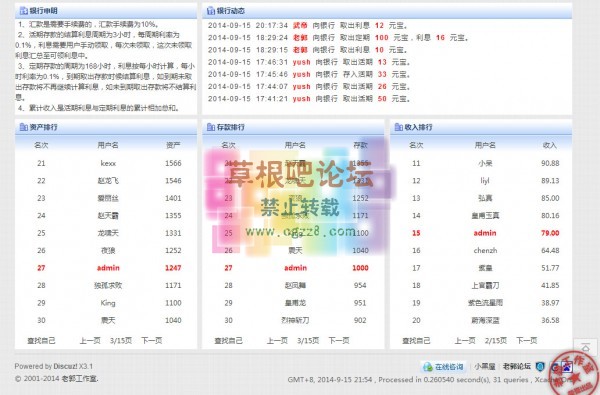Image resolution: width=600 pixels, height=395 pixels.
Task: Click user yush in the 17:45:46 entry
Action: click(x=302, y=74)
